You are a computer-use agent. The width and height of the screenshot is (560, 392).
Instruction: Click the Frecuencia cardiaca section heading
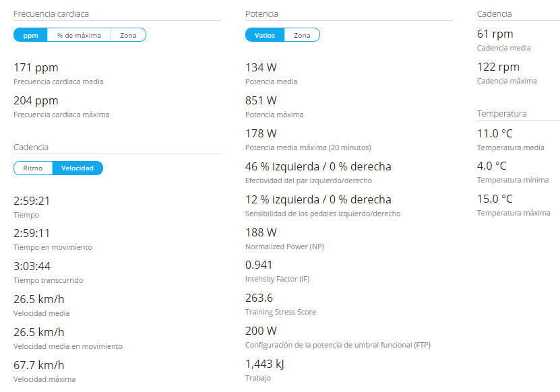[x=51, y=13]
